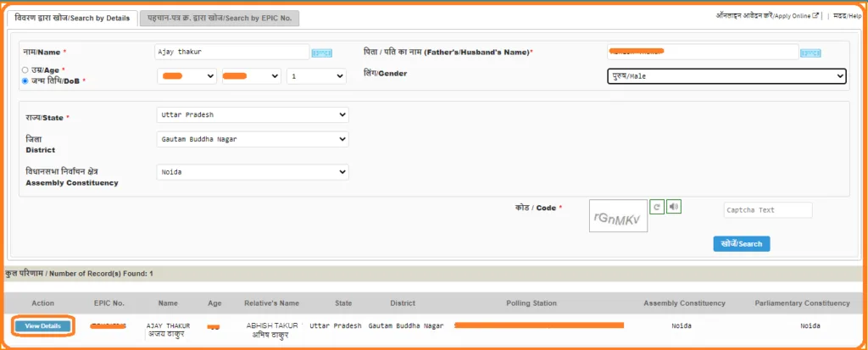
Task: Open keyboard icon beside Name field
Action: [x=321, y=53]
